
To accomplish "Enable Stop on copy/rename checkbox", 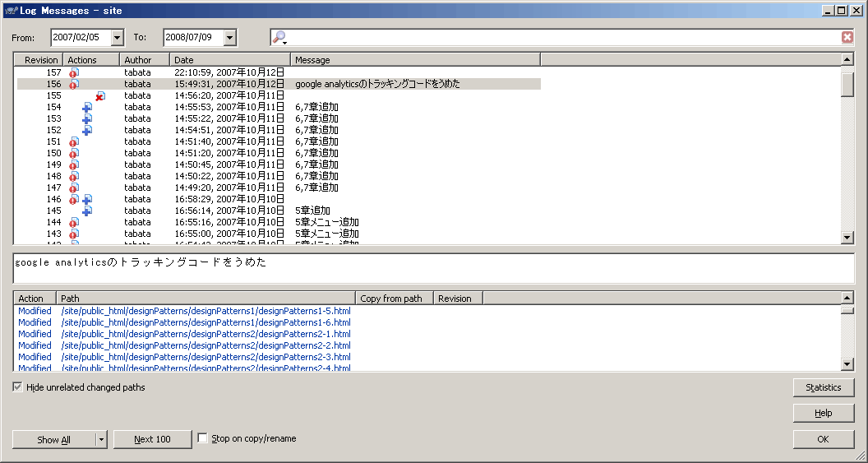I will (203, 439).
